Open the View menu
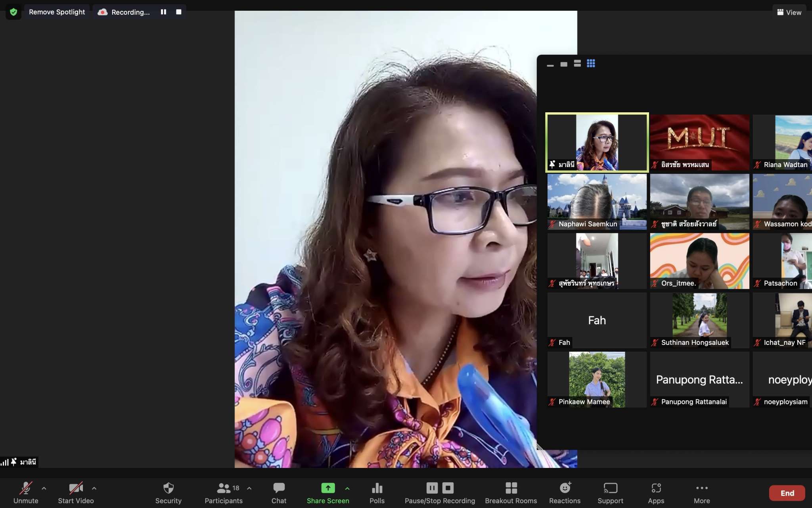This screenshot has height=508, width=812. click(789, 12)
